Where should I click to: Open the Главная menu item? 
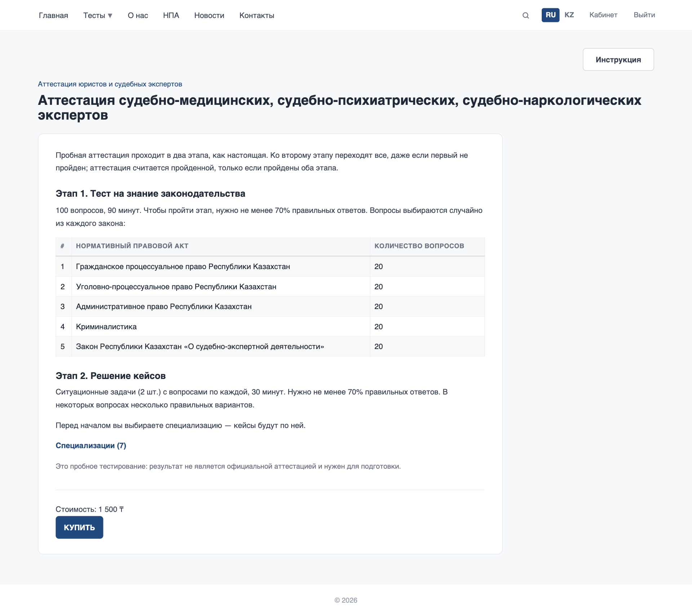(x=53, y=15)
